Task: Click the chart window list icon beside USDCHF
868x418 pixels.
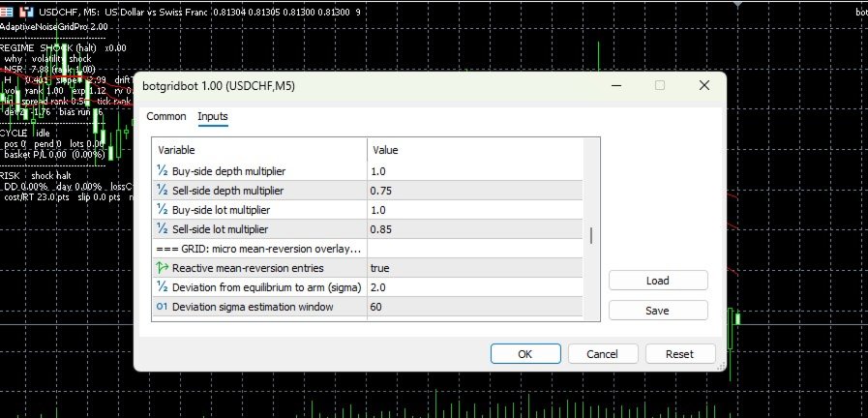Action: pyautogui.click(x=7, y=12)
